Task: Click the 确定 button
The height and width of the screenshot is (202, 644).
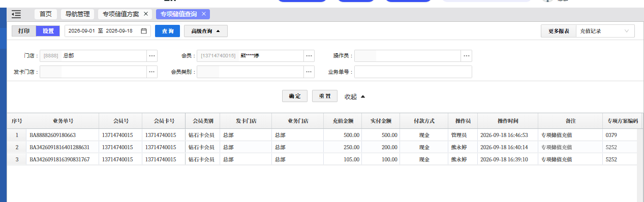Action: pyautogui.click(x=295, y=96)
